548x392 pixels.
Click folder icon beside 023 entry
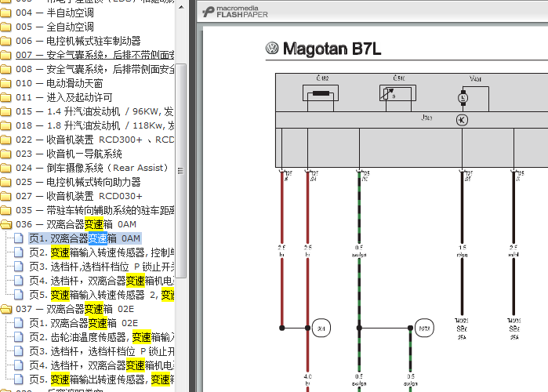click(x=5, y=154)
